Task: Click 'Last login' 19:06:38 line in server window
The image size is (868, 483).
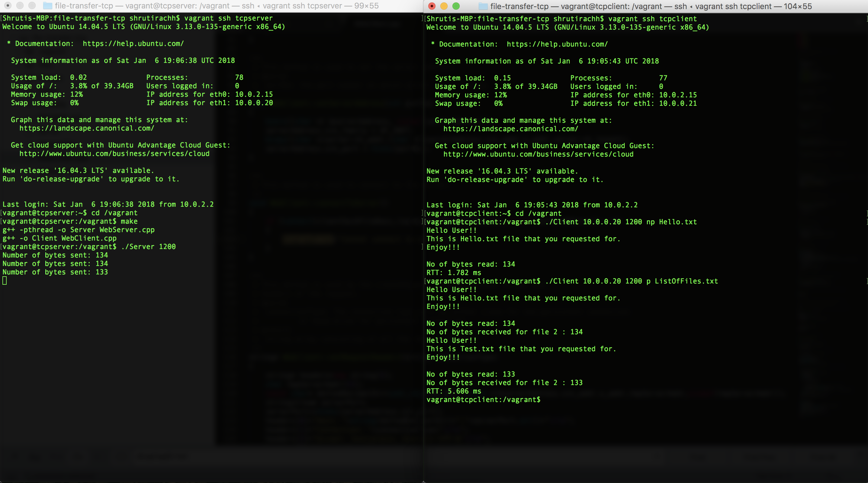Action: pyautogui.click(x=108, y=204)
